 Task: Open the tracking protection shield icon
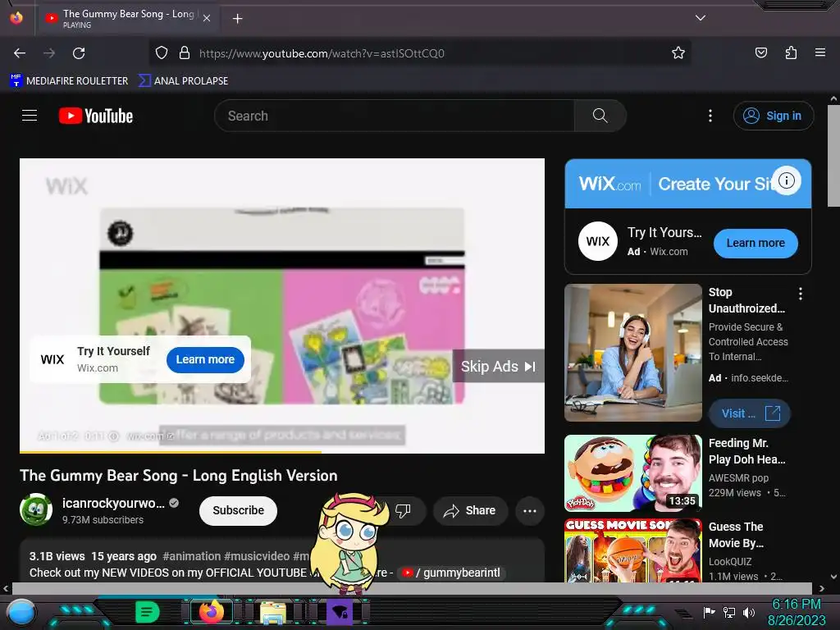coord(162,53)
